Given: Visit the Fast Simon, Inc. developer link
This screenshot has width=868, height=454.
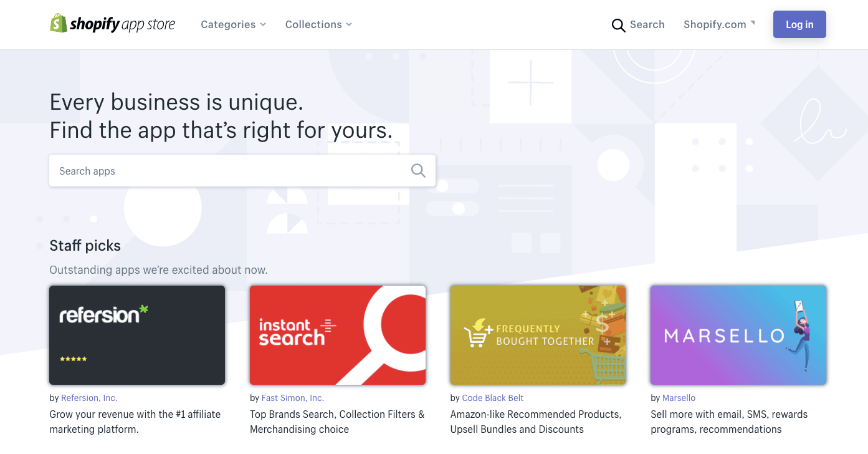Looking at the screenshot, I should (293, 398).
